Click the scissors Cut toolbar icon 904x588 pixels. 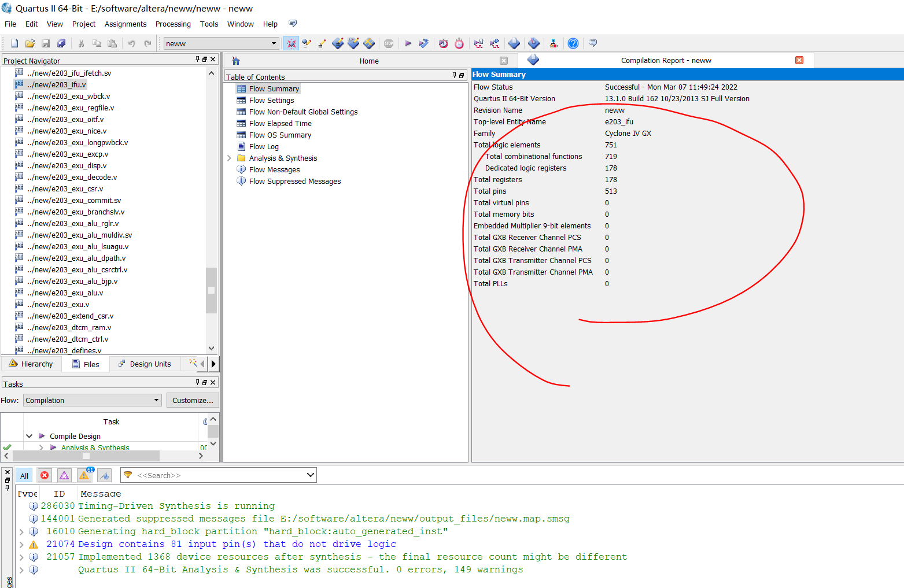[82, 43]
